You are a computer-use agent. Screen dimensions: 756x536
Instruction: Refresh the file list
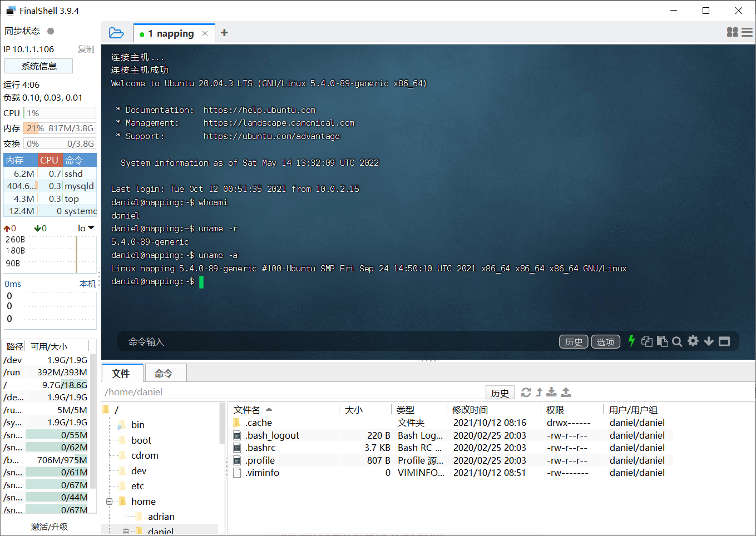[x=526, y=393]
